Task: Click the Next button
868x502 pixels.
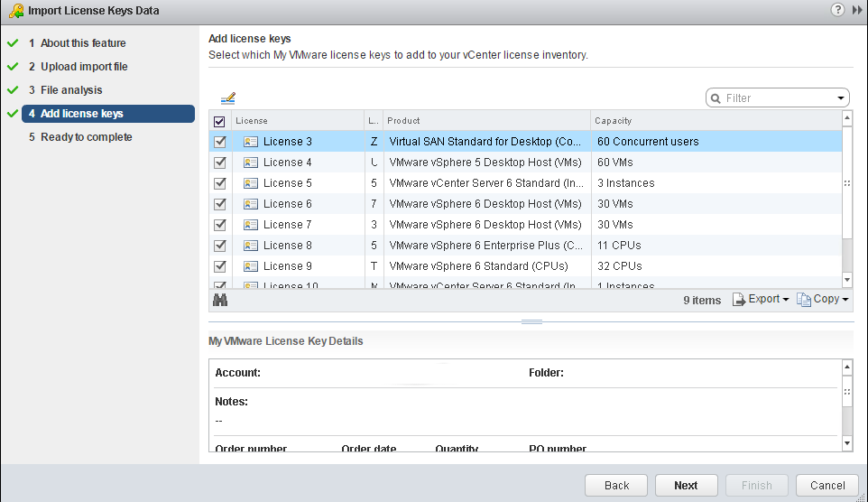Action: [x=687, y=486]
